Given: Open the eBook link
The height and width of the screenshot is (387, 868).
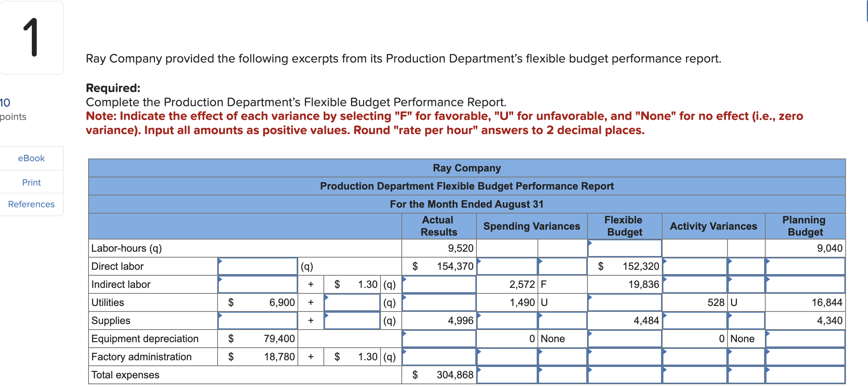Looking at the screenshot, I should [31, 158].
